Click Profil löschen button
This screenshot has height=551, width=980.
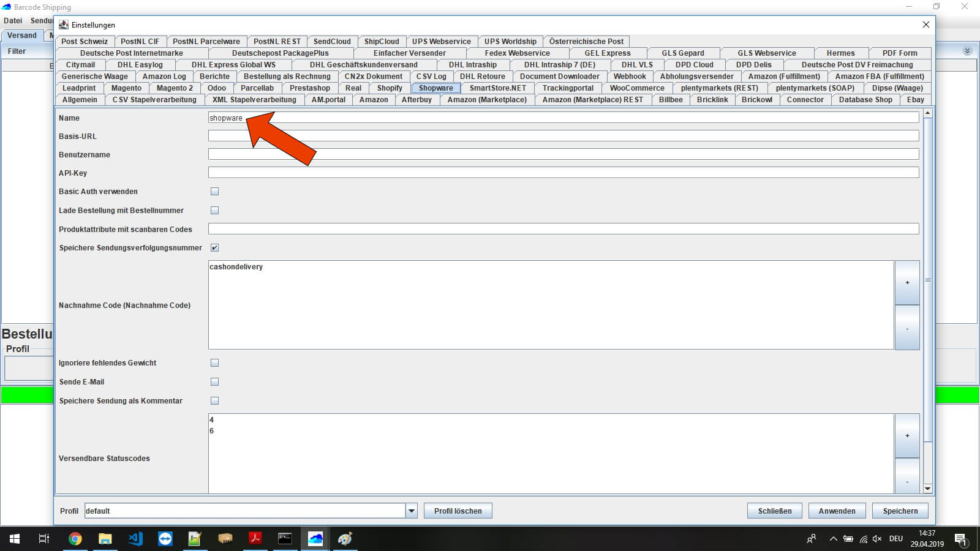click(x=458, y=511)
